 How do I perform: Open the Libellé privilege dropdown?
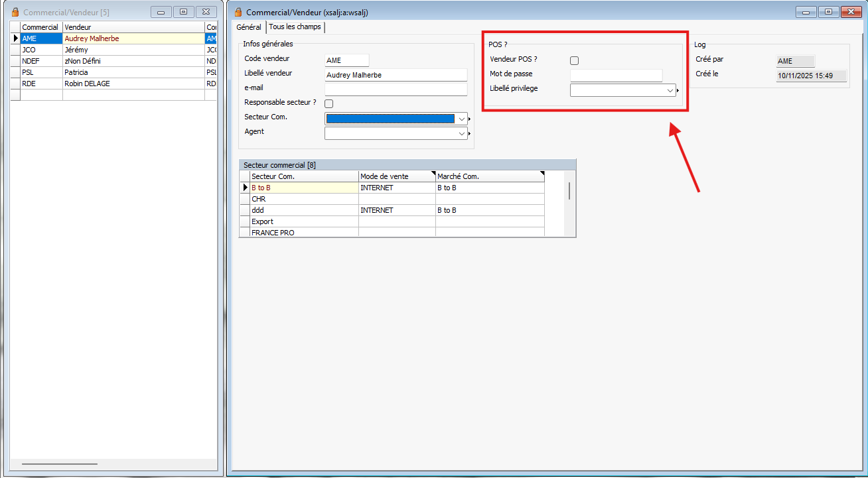(670, 90)
